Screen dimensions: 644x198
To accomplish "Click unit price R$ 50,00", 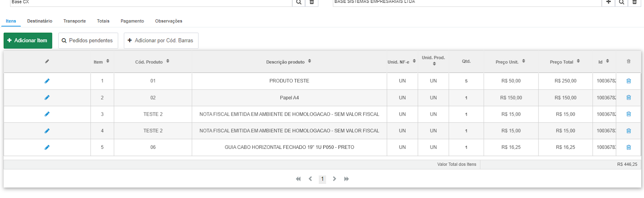I will (x=511, y=81).
